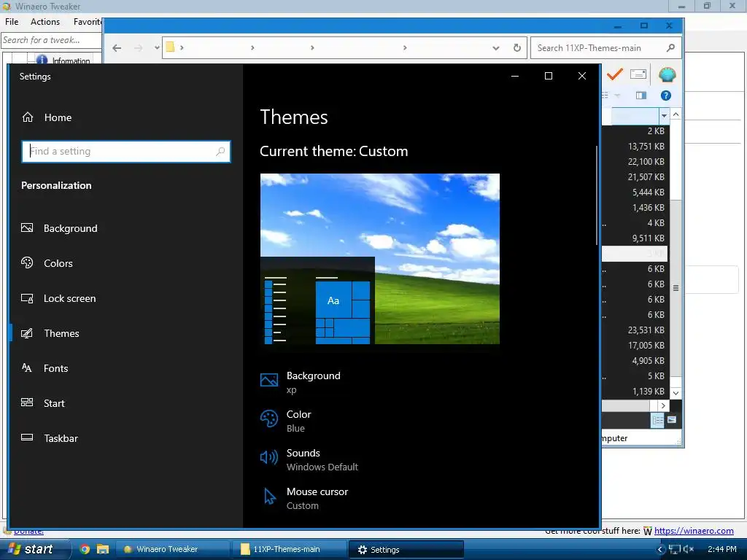Click the Properties card toolbar icon
The height and width of the screenshot is (560, 747).
[x=638, y=74]
